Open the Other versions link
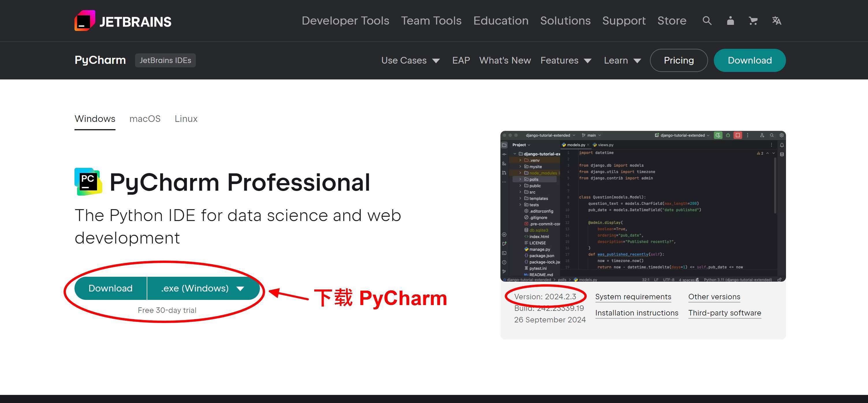 click(714, 297)
